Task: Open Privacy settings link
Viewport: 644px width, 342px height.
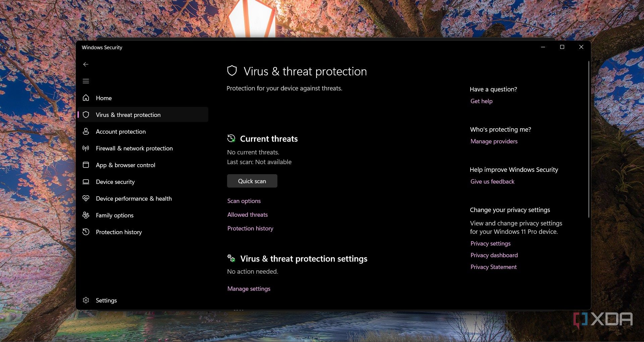Action: tap(490, 244)
